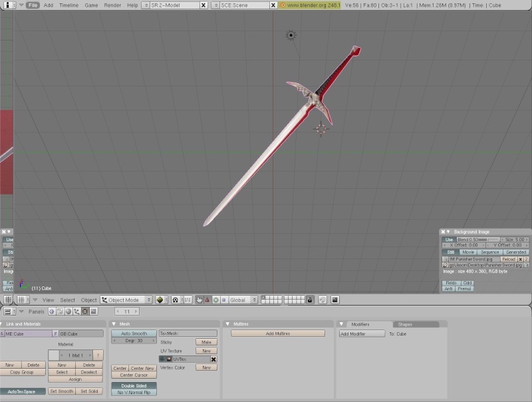Toggle the Auto Smooth option
The height and width of the screenshot is (402, 532).
[x=134, y=334]
